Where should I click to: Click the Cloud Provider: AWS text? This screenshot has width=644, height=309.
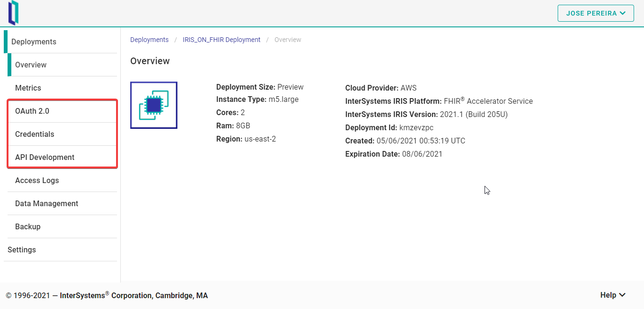[381, 88]
